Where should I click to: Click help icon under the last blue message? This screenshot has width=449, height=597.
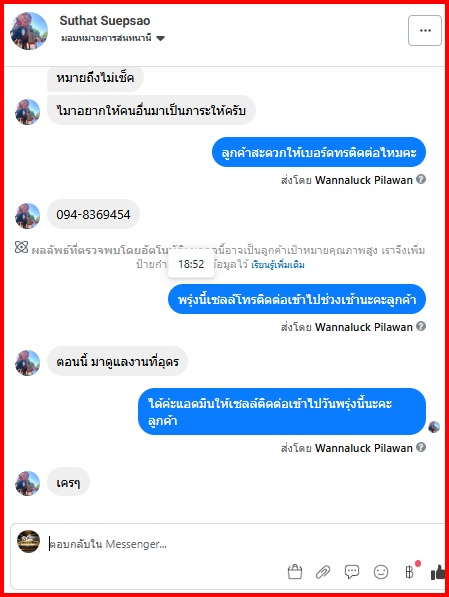coord(420,447)
